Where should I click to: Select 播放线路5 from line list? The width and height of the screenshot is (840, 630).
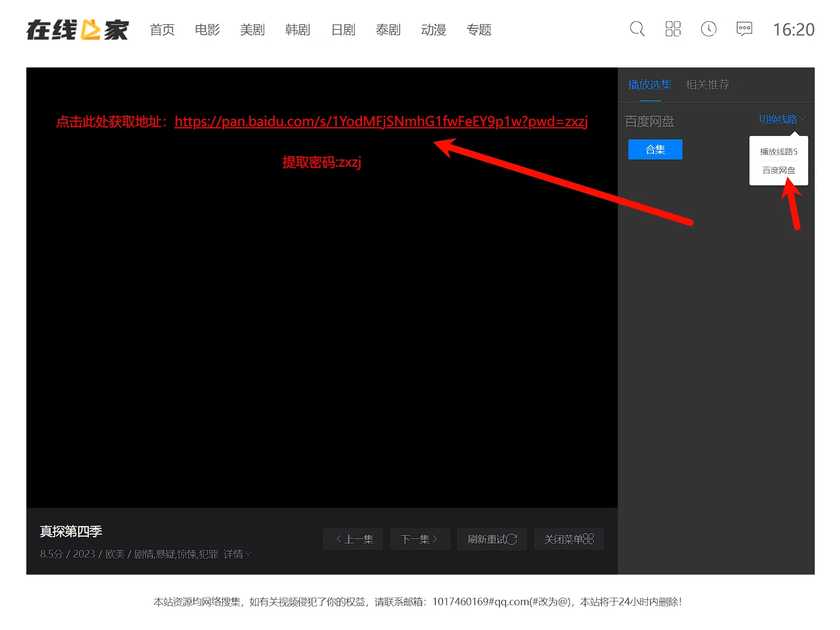779,152
